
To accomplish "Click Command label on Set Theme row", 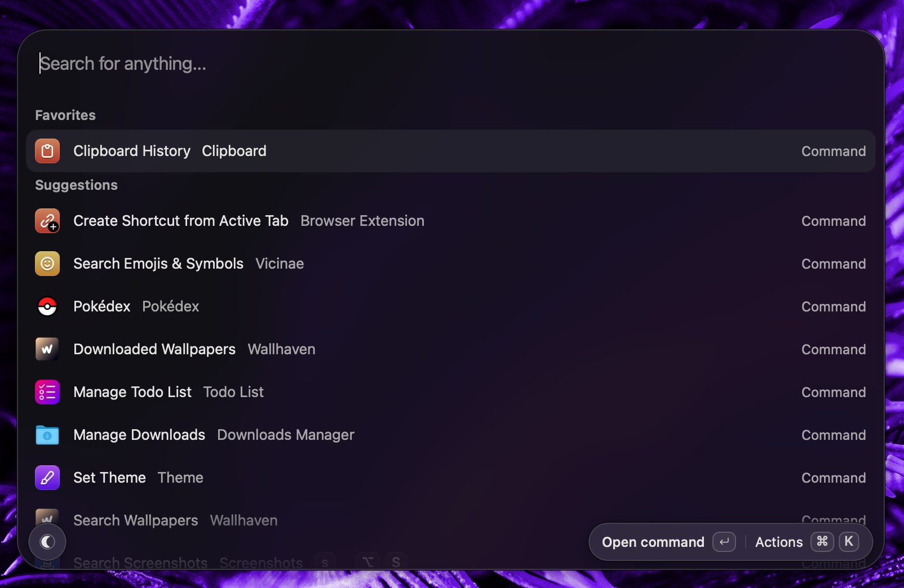I will tap(834, 478).
